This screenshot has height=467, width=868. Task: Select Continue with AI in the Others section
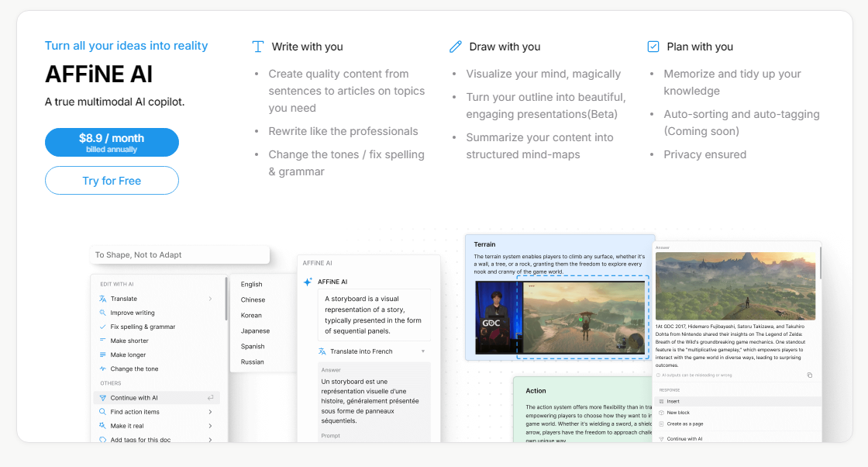pyautogui.click(x=134, y=398)
